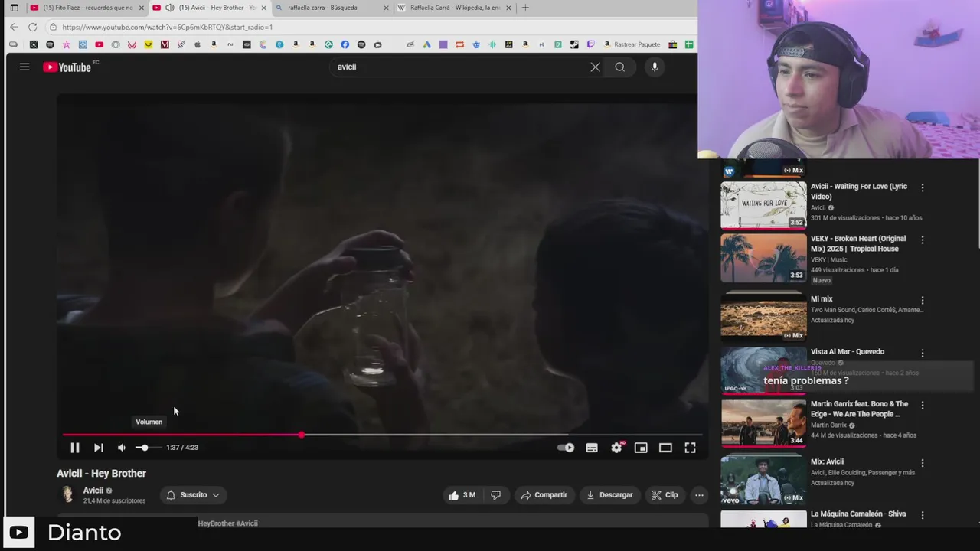Open options for La Máquina Camaleón
The width and height of the screenshot is (980, 551).
click(x=923, y=515)
